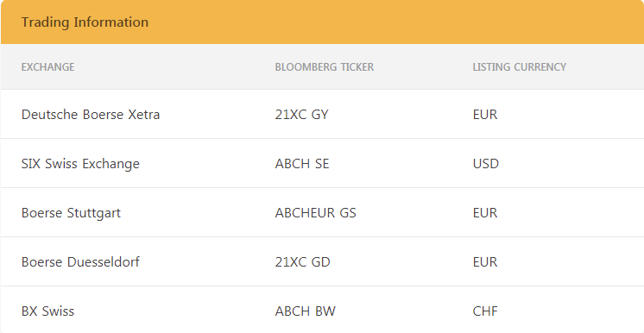Click EUR in the Deutsche Boerse Xetra row
The width and height of the screenshot is (644, 333).
coord(485,114)
